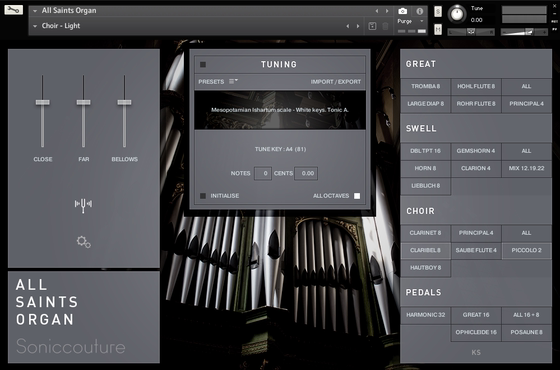Click the Saube Flute 4 stop
Image resolution: width=560 pixels, height=370 pixels.
tap(476, 250)
